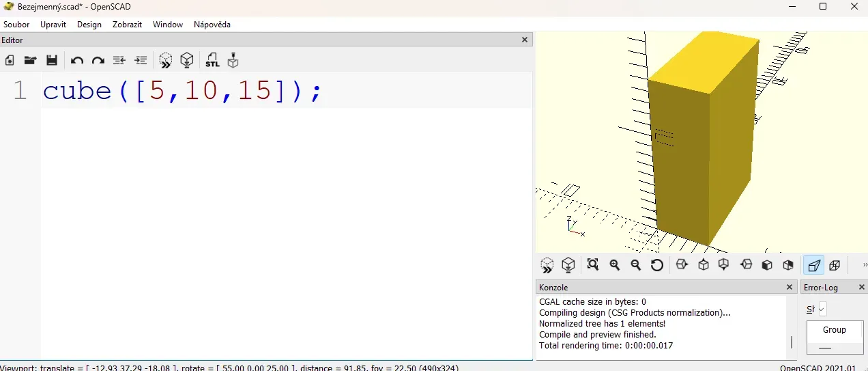Toggle Perspective projection mode

814,265
